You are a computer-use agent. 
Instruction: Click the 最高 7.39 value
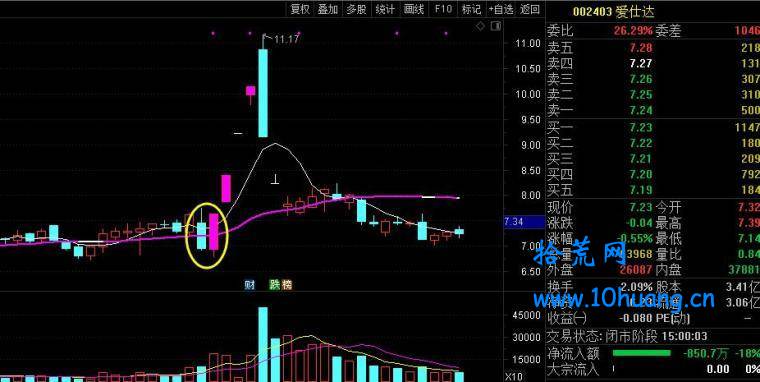(x=748, y=223)
